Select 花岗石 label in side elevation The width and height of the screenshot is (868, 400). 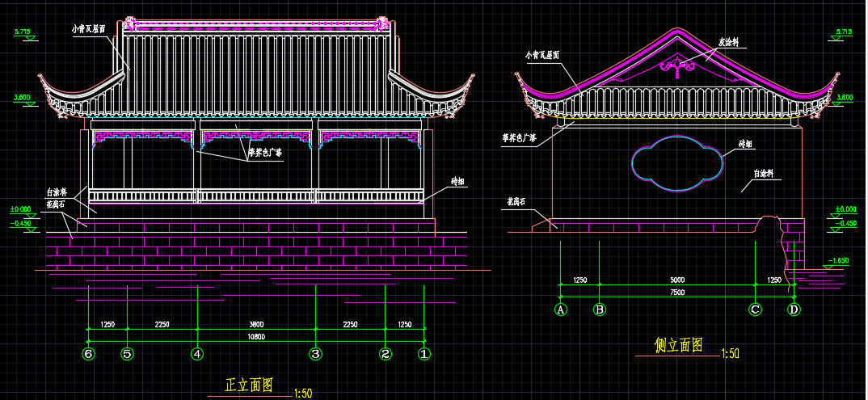517,202
